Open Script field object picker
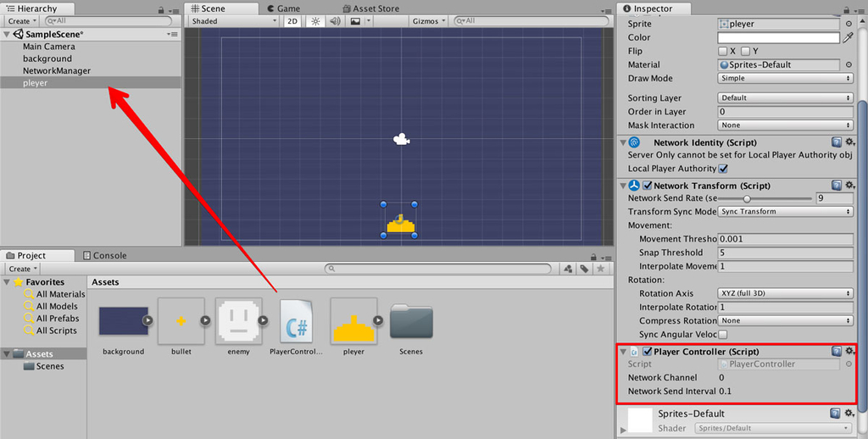The image size is (868, 439). 849,364
